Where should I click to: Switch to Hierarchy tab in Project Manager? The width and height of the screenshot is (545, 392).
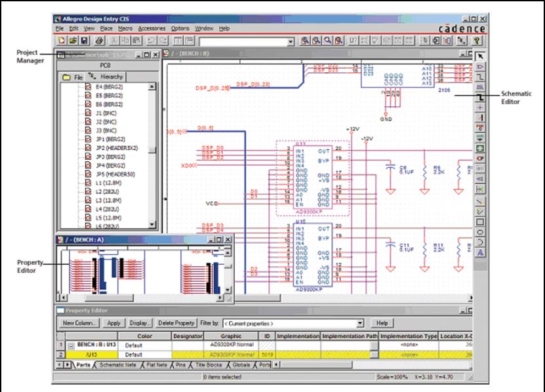(x=106, y=77)
